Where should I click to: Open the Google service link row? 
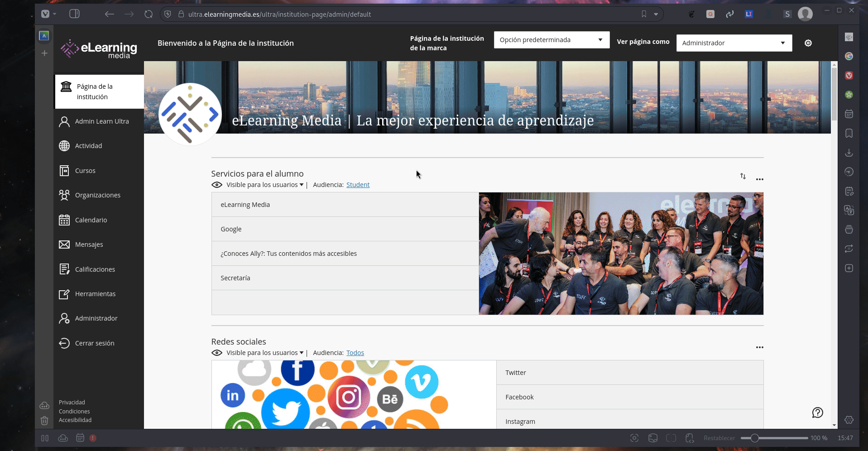pos(345,229)
